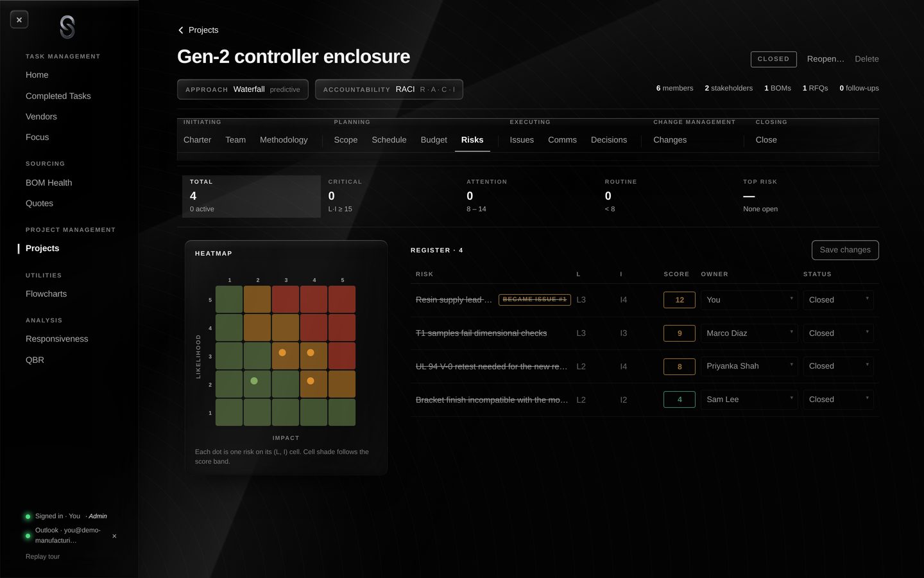Open Responsiveness under Analysis
924x578 pixels.
click(57, 339)
